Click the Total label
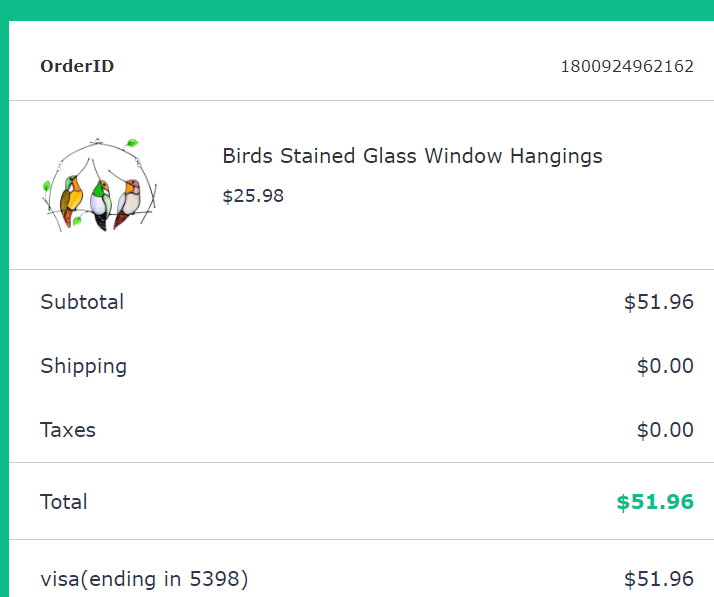Image resolution: width=714 pixels, height=597 pixels. 64,502
